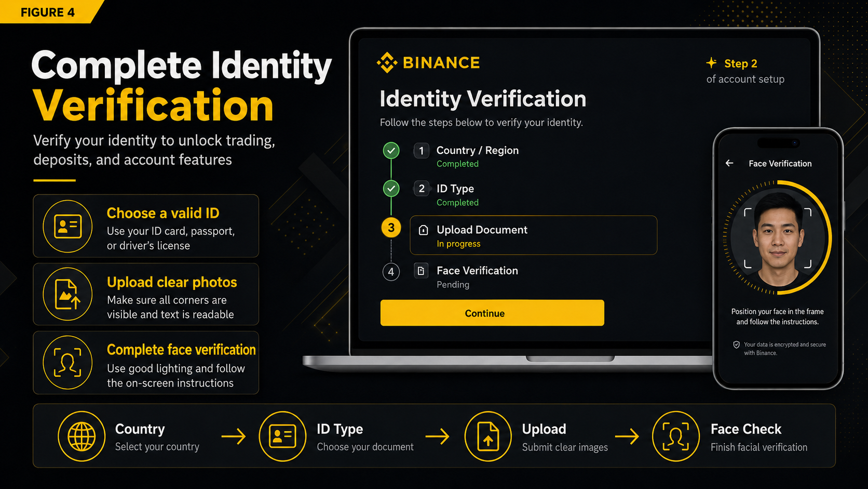Viewport: 868px width, 489px height.
Task: Click the Continue button
Action: point(492,313)
